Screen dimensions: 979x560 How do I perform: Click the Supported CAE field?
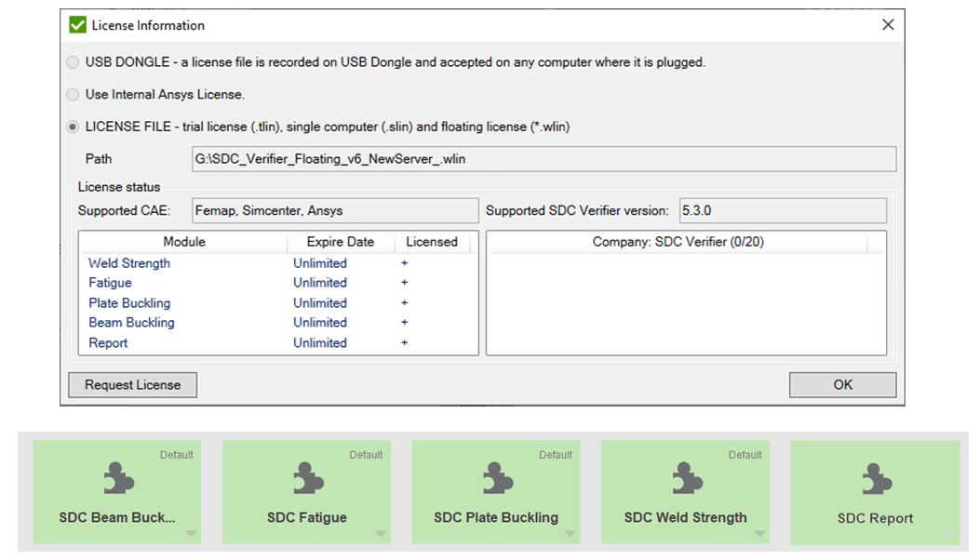335,210
